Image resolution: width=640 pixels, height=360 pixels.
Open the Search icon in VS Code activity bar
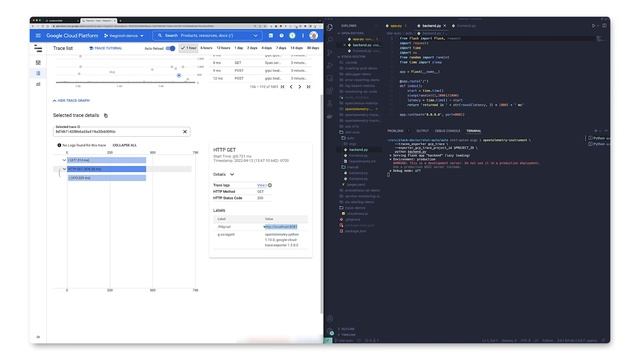pos(330,40)
